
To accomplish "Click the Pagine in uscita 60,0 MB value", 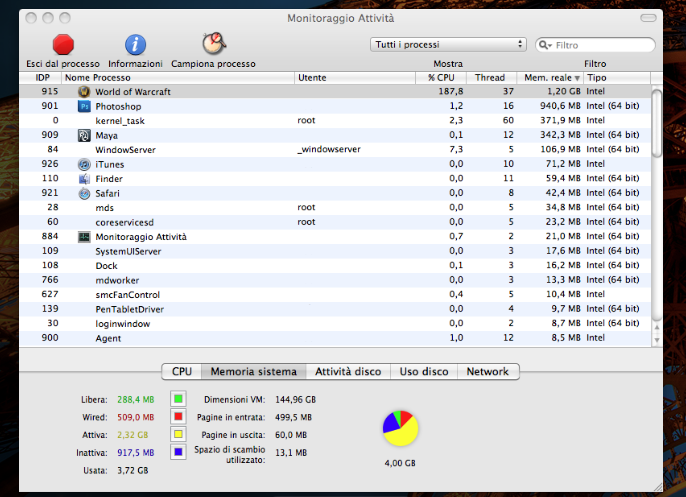I will click(x=291, y=435).
